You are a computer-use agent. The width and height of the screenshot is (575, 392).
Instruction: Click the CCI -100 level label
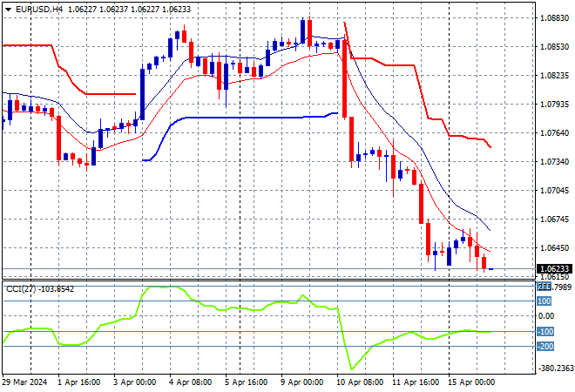(x=545, y=332)
